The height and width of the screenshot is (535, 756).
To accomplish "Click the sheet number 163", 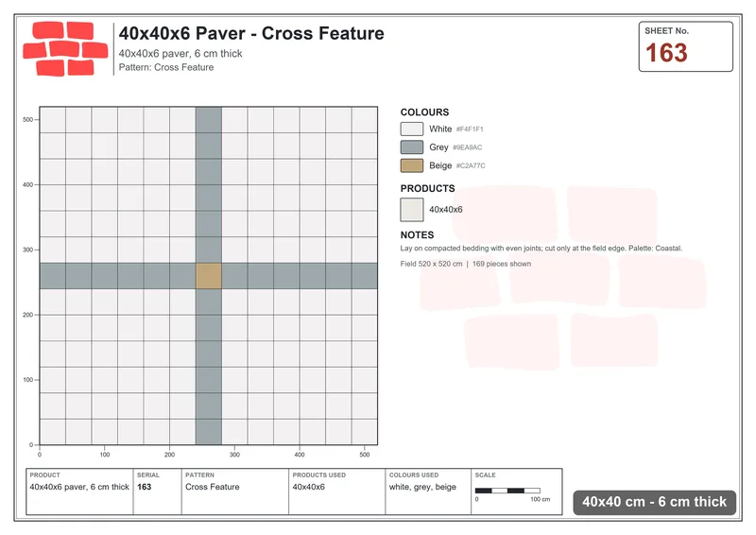I will [x=666, y=53].
